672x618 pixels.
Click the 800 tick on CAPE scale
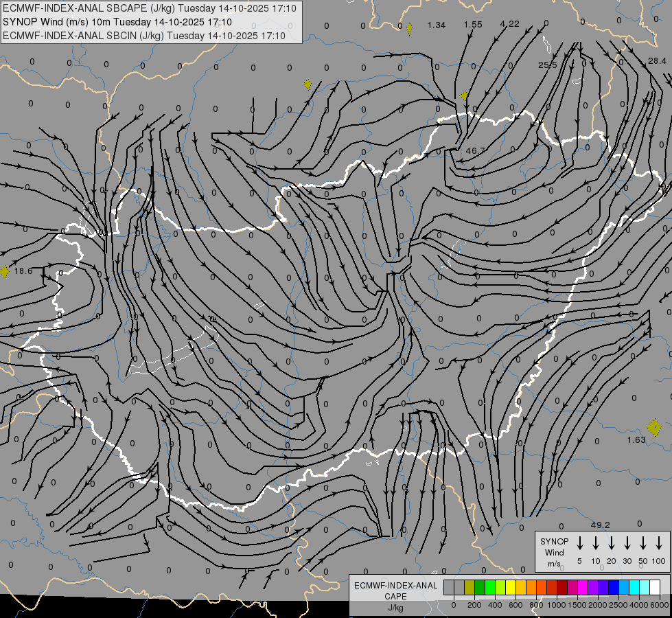pyautogui.click(x=536, y=605)
